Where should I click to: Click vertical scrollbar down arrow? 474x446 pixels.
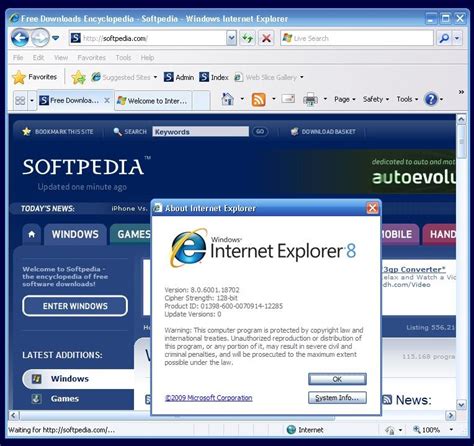pos(461,405)
